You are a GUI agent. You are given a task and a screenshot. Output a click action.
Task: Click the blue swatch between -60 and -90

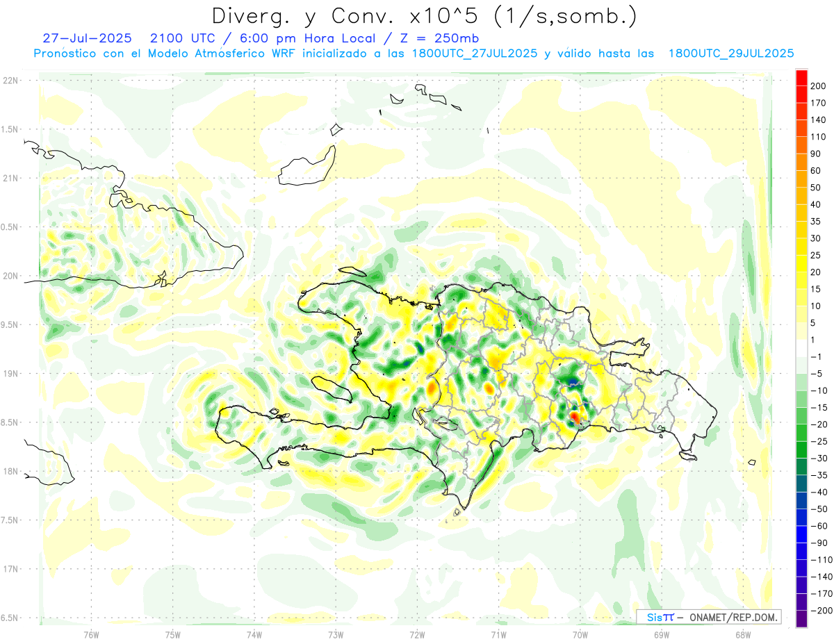point(801,534)
